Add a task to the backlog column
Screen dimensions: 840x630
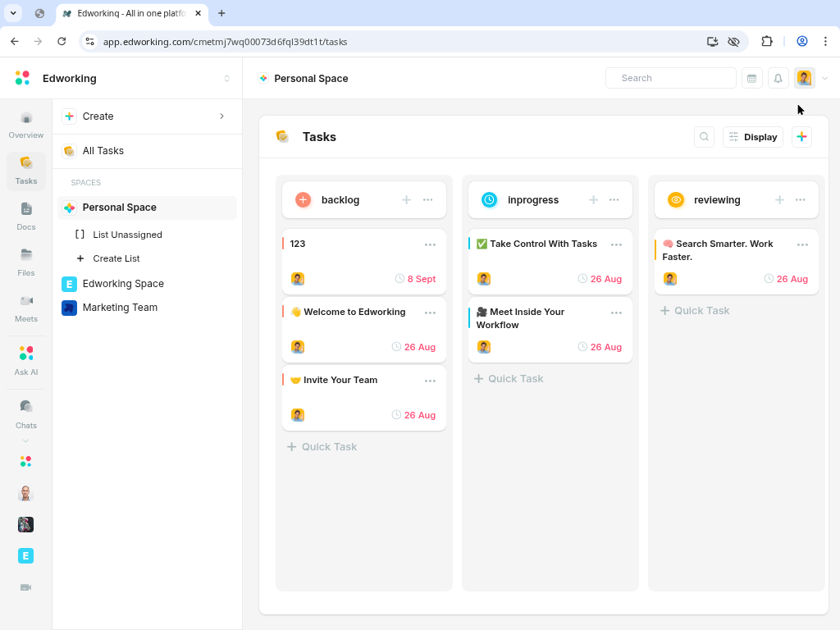coord(406,200)
